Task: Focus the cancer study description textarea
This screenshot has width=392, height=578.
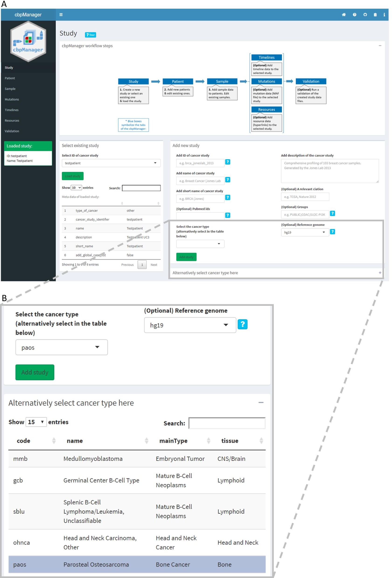Action: pos(330,171)
